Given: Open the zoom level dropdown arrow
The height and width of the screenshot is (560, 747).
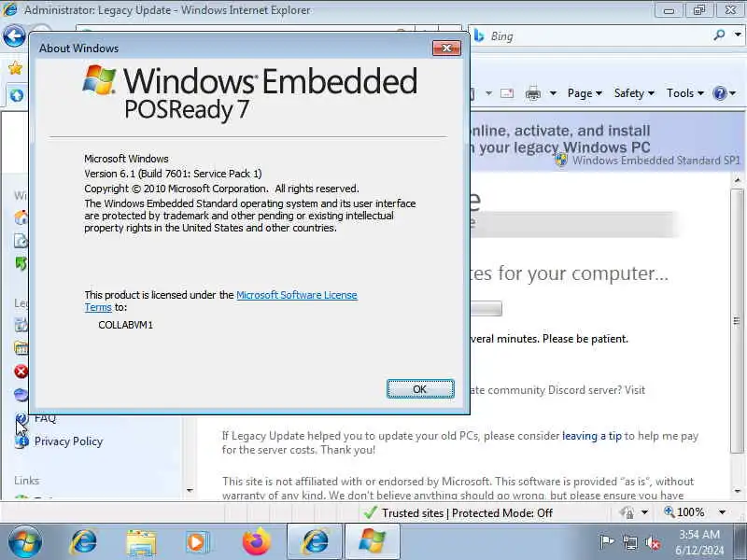Looking at the screenshot, I should tap(722, 512).
